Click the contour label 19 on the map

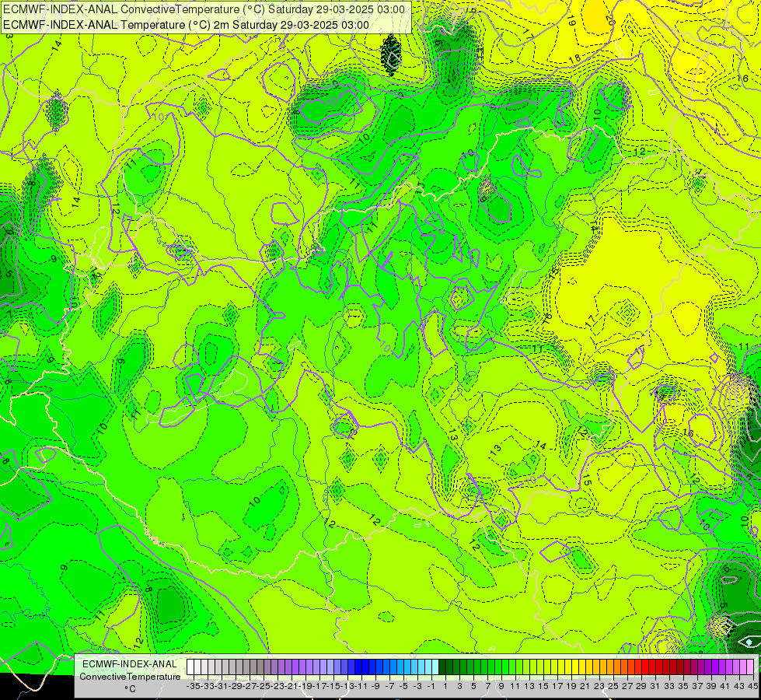(x=571, y=20)
